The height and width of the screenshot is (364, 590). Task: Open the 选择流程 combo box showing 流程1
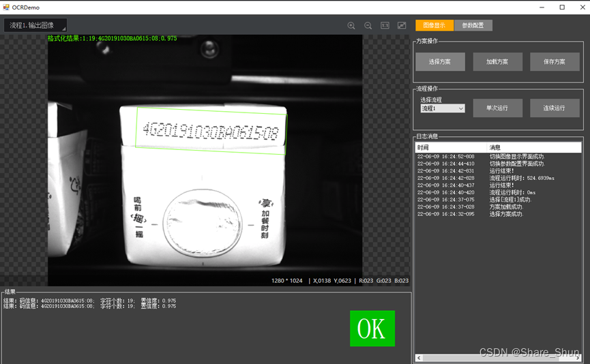click(x=443, y=108)
